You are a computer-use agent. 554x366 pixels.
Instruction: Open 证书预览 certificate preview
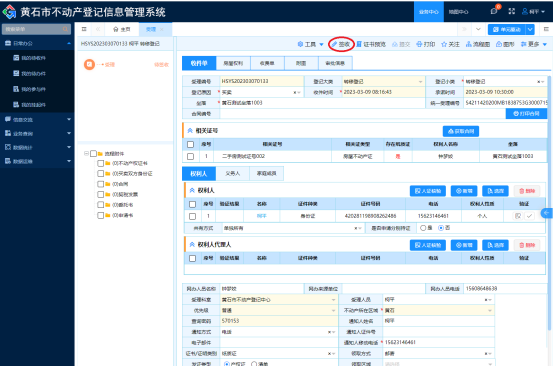point(371,44)
